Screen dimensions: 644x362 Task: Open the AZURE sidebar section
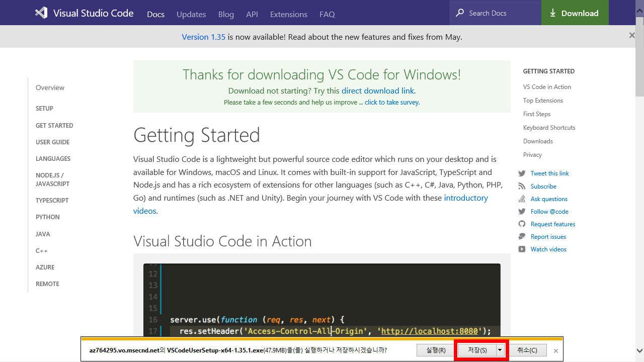point(45,267)
